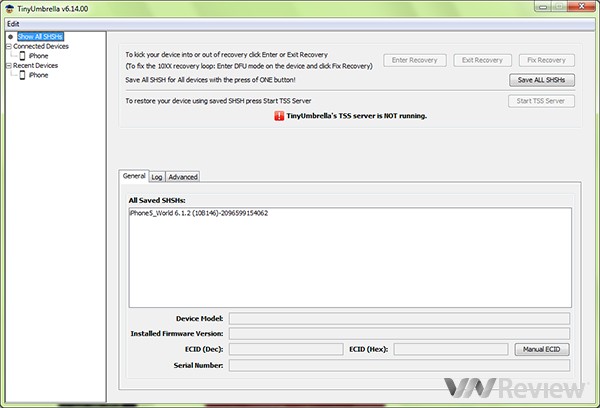This screenshot has height=408, width=600.
Task: Click the Save ALL SHSHs button
Action: (541, 80)
